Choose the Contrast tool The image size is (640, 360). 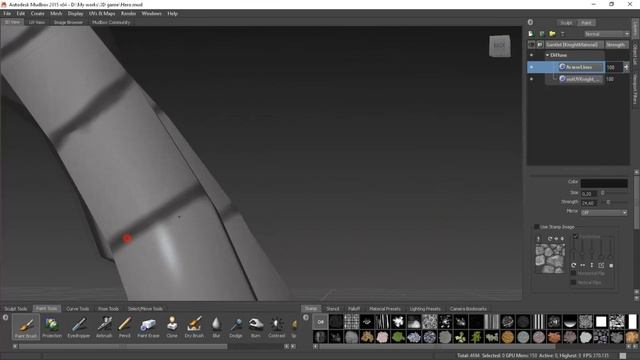(276, 327)
